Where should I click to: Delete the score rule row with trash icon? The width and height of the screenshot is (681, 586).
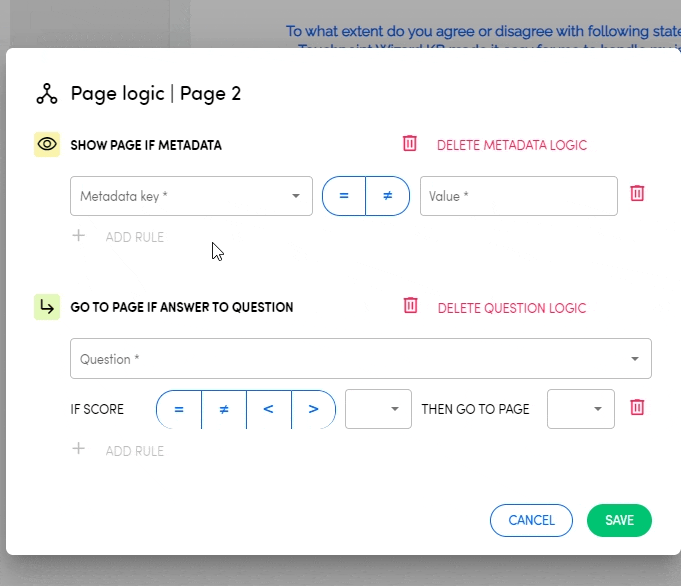(637, 407)
